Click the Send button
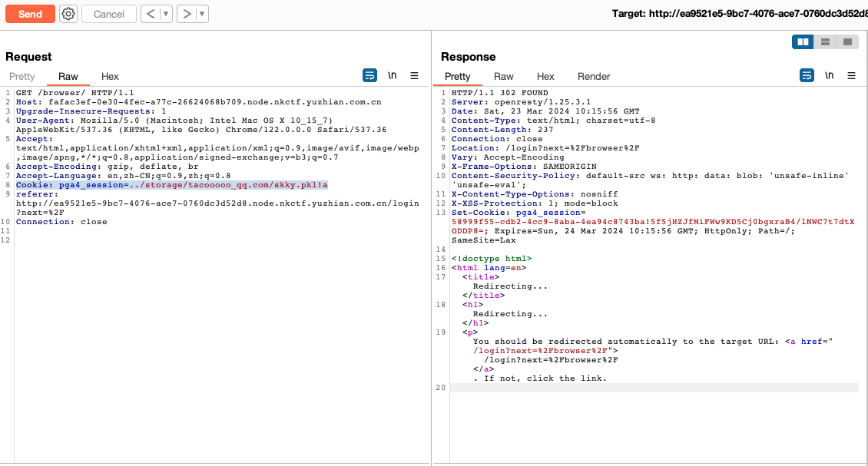This screenshot has width=868, height=466. 30,14
